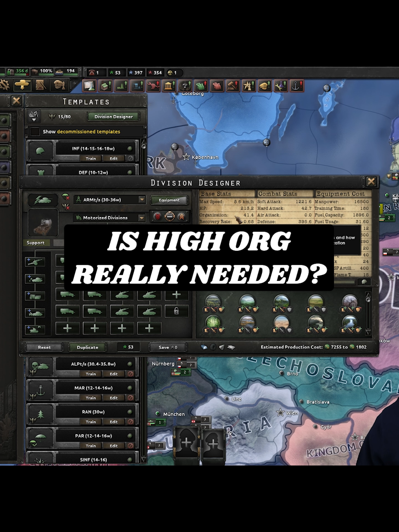The image size is (399, 532).
Task: Expand the templates sort/filter dropdown
Action: (34, 116)
